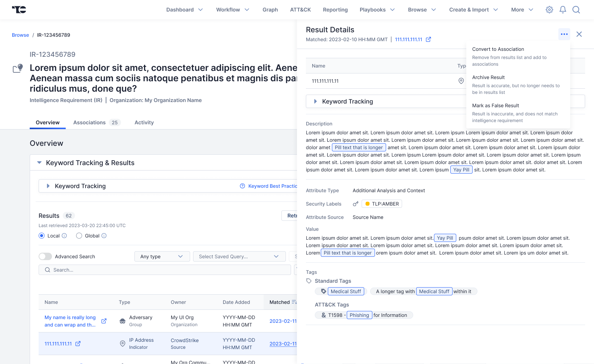Click the info icon beside Local
Viewport: 594px width, 364px height.
click(x=64, y=236)
